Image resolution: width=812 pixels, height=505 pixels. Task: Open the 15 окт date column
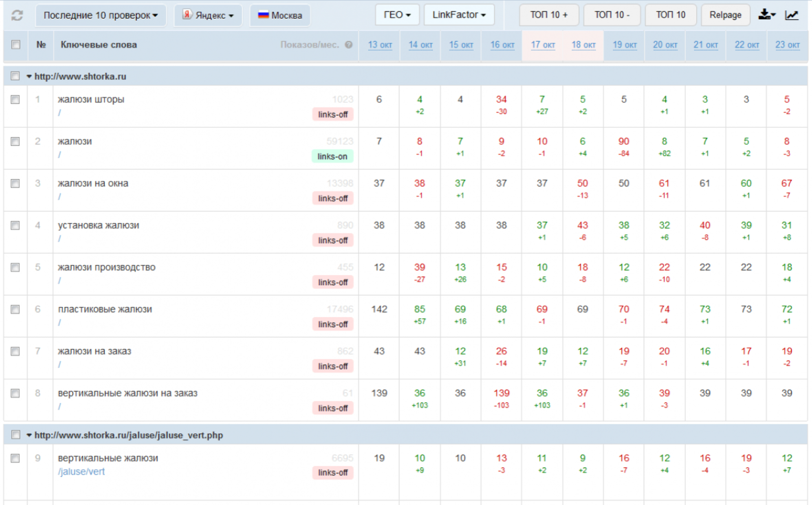click(461, 45)
